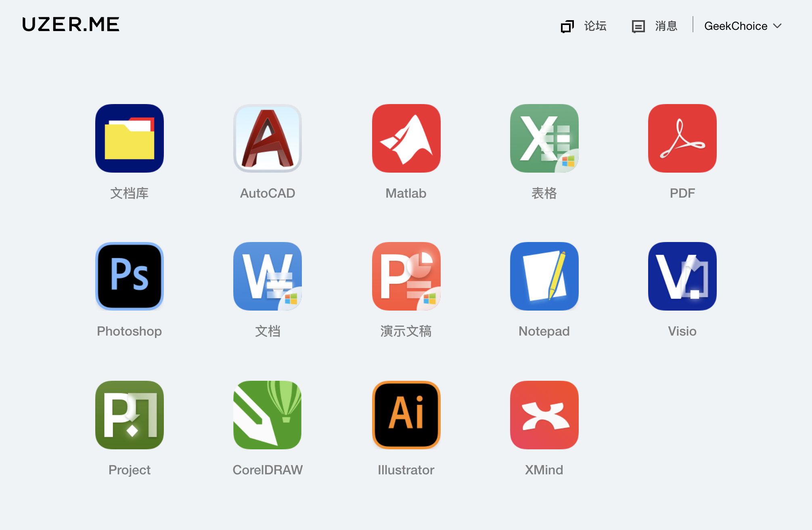Image resolution: width=812 pixels, height=530 pixels.
Task: Launch the 演示文稿 presentation app
Action: click(x=406, y=276)
